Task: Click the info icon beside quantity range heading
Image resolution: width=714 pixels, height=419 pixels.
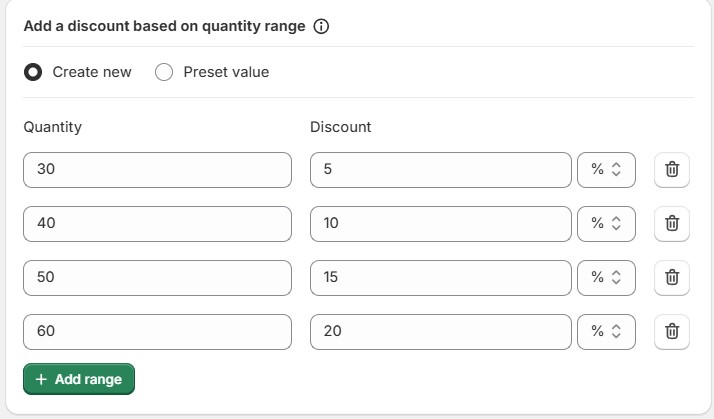Action: coord(321,27)
